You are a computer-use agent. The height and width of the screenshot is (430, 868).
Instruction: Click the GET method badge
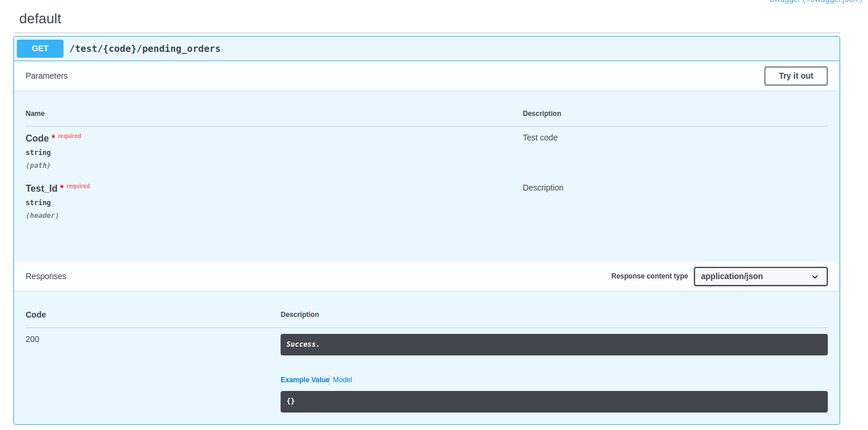[x=40, y=48]
